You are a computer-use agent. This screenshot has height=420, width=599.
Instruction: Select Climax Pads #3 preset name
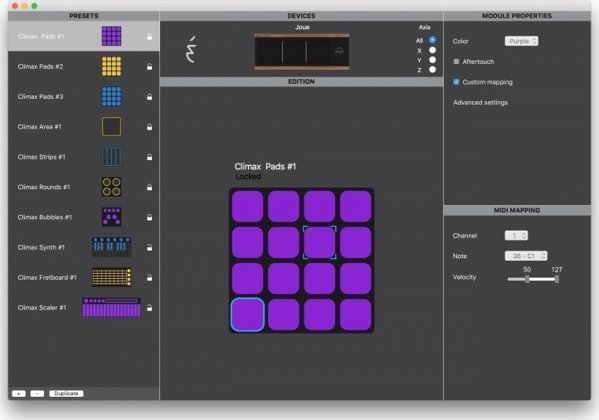40,97
